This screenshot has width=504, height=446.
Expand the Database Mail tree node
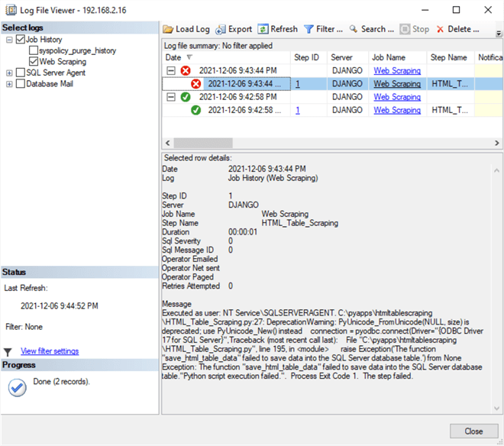click(9, 84)
